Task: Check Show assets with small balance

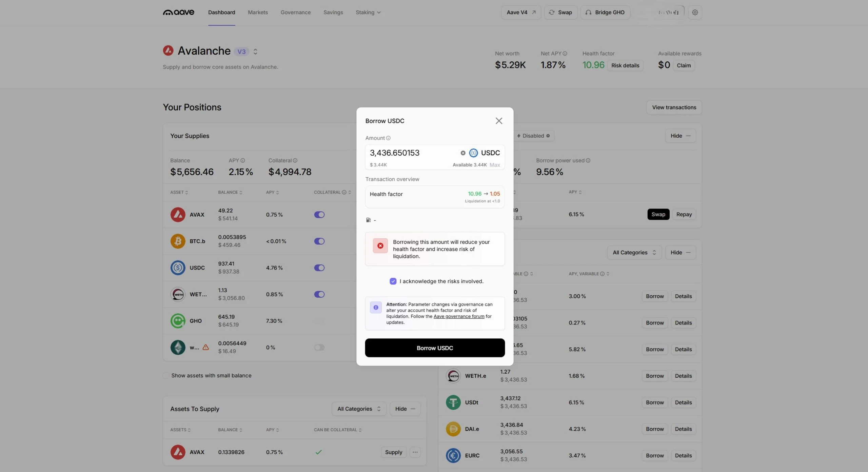Action: coord(166,375)
